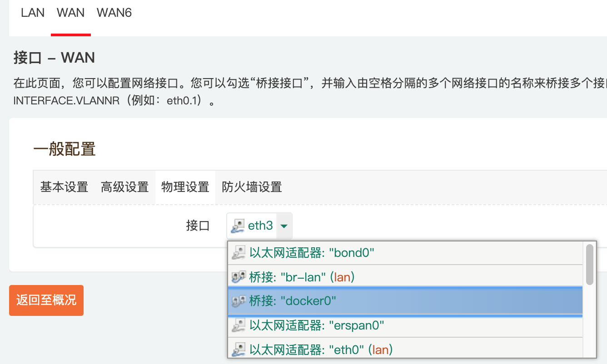Click the erspan0 ethernet adapter icon
The image size is (607, 364).
[x=239, y=325]
